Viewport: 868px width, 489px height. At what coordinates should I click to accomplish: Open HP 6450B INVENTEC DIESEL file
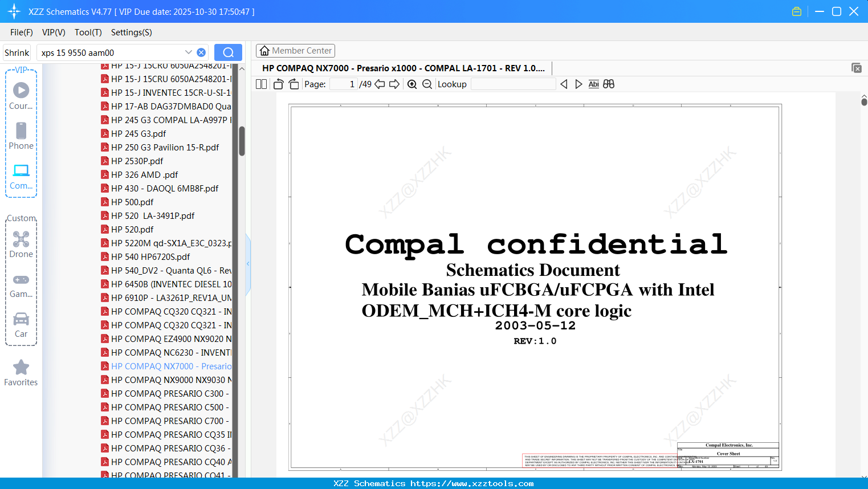(x=166, y=284)
